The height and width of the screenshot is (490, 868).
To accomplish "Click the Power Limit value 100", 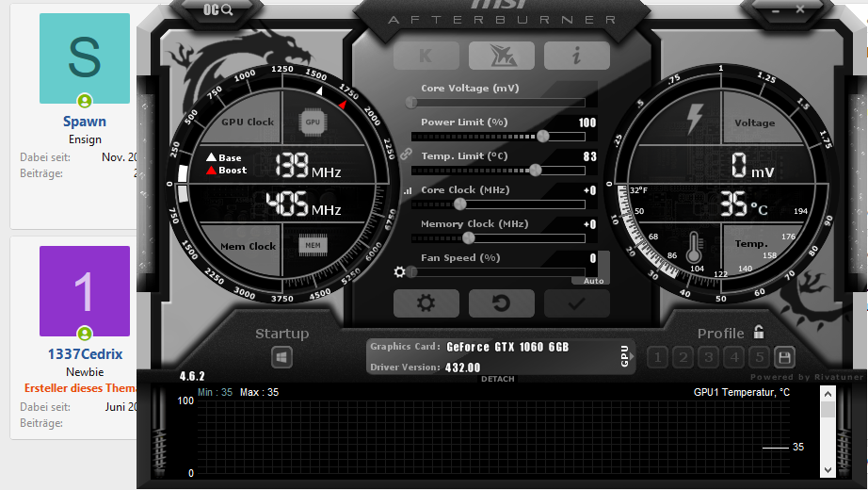I will [587, 123].
